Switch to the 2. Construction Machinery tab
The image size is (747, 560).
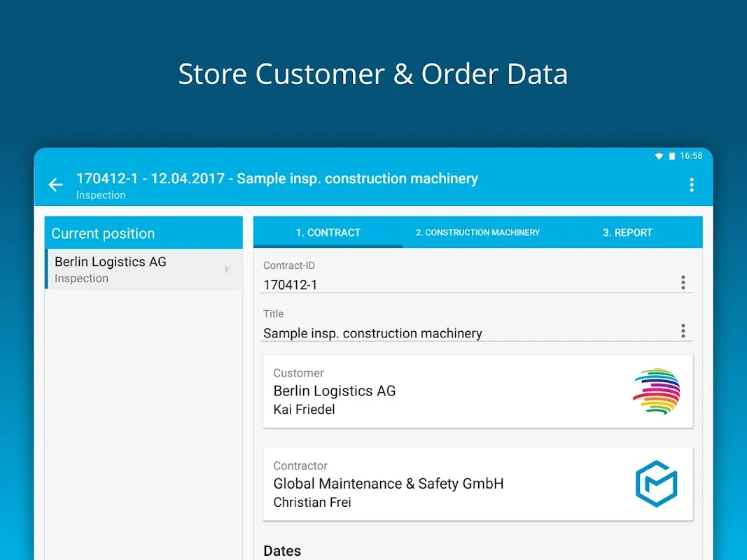[477, 232]
